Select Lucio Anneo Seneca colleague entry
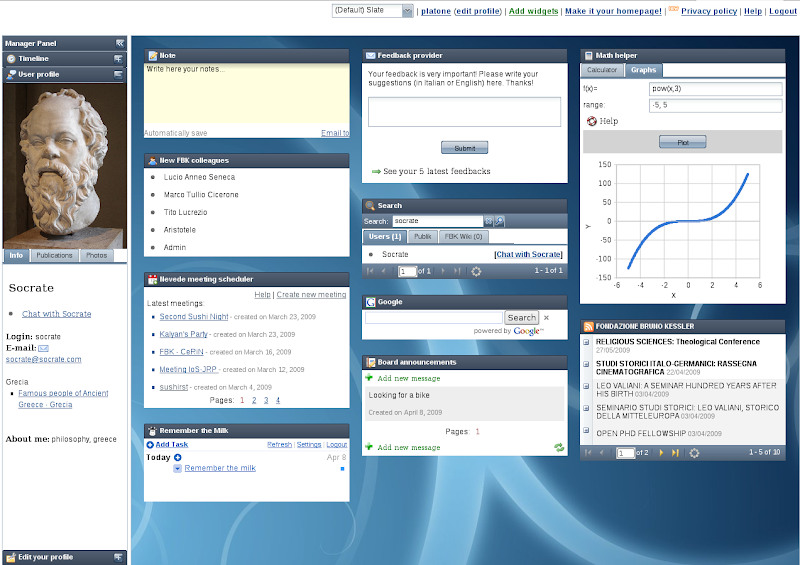Viewport: 800px width, 565px height. point(199,177)
